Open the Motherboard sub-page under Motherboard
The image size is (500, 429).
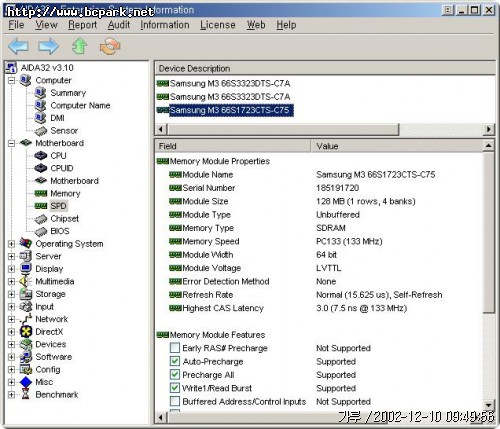(x=74, y=181)
